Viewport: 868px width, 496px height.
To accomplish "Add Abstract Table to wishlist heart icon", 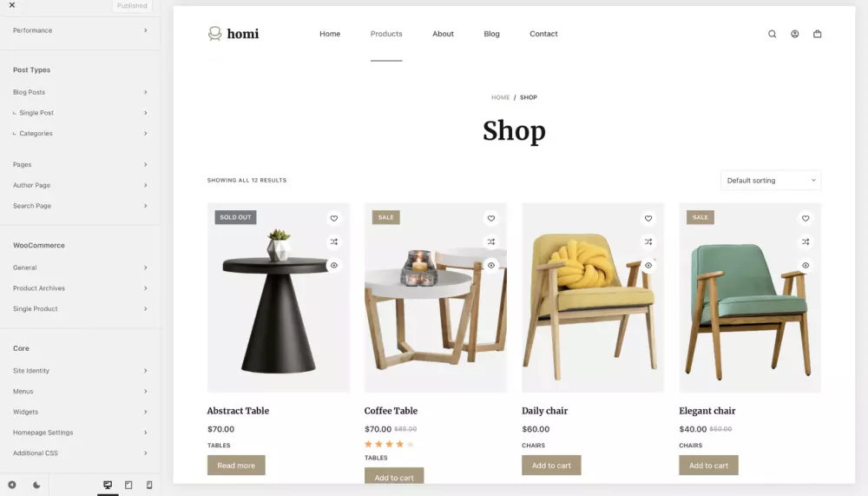I will 334,218.
